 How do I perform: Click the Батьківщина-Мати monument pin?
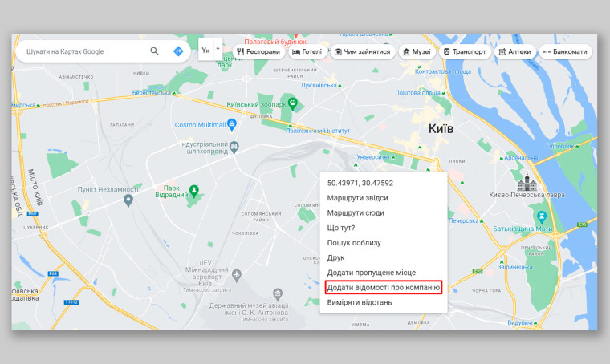coord(542,217)
